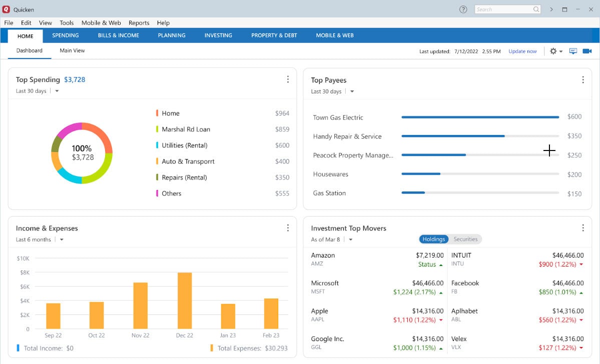Select the Marshal Rd Loan category
This screenshot has width=600, height=364.
(186, 129)
